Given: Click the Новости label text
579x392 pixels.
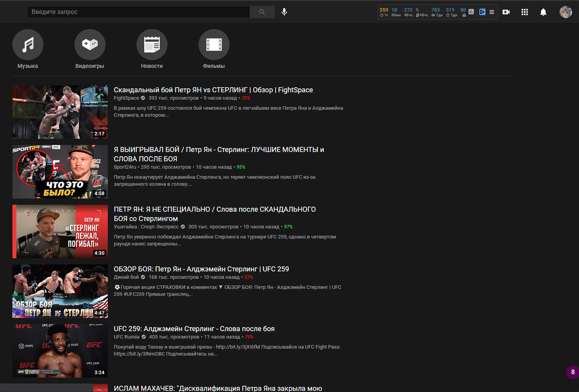Looking at the screenshot, I should tap(152, 66).
